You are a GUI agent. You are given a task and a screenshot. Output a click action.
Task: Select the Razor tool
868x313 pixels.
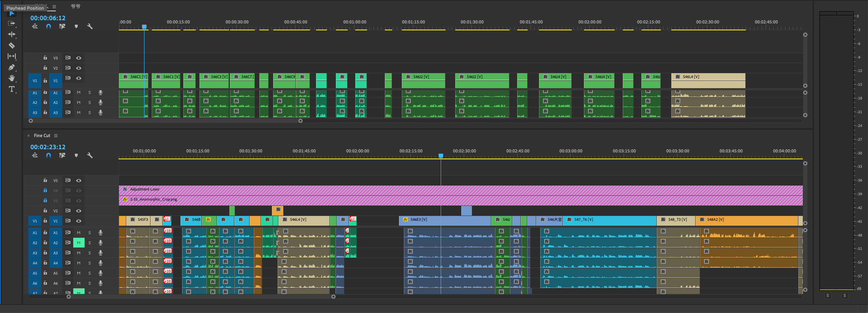tap(12, 45)
